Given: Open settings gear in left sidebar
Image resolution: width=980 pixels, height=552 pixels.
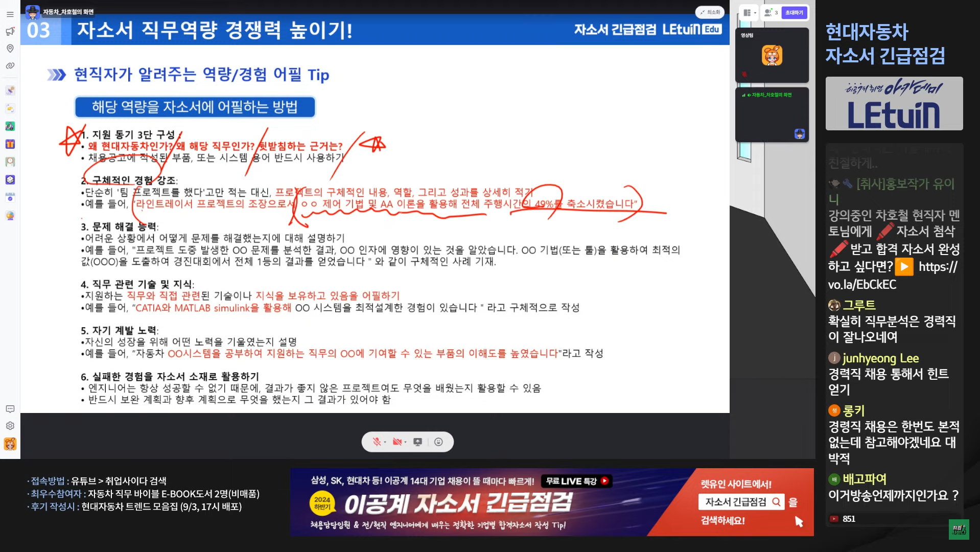Looking at the screenshot, I should (x=10, y=426).
